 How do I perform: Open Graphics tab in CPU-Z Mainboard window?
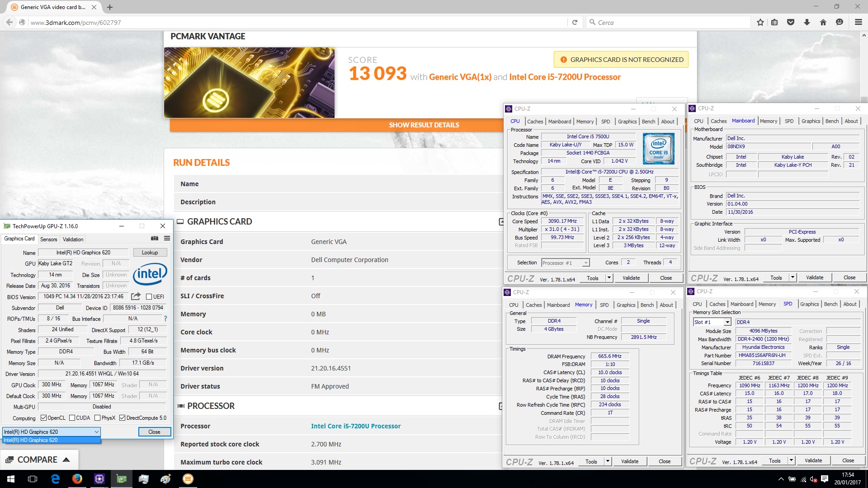coord(811,121)
